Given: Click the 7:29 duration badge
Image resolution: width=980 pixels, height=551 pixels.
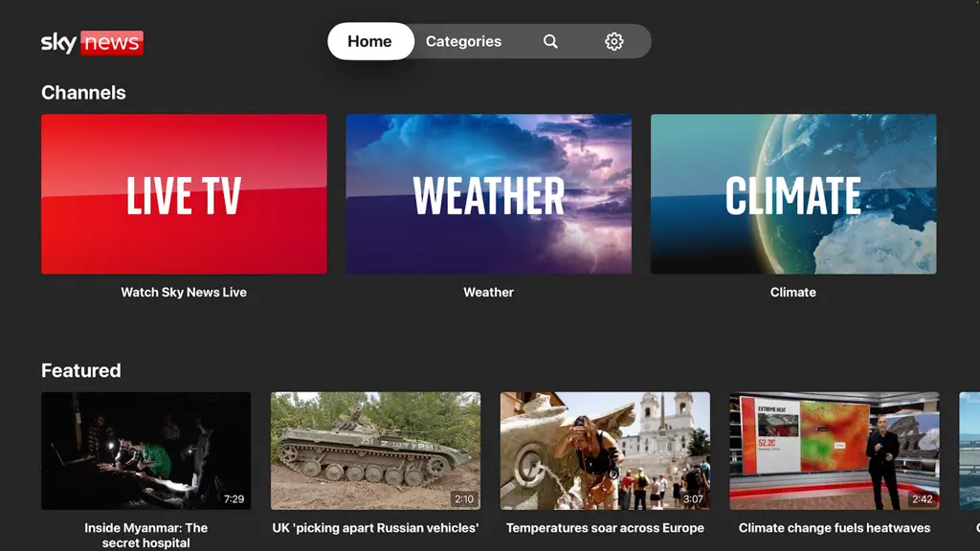Looking at the screenshot, I should pyautogui.click(x=234, y=499).
